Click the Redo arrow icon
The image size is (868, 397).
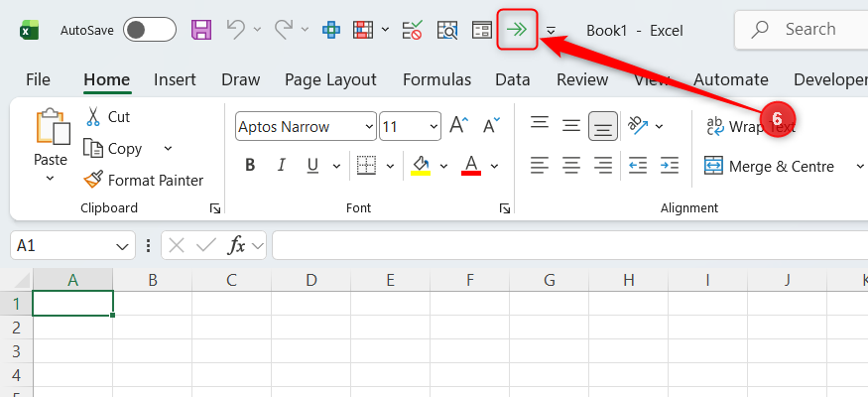(x=284, y=30)
